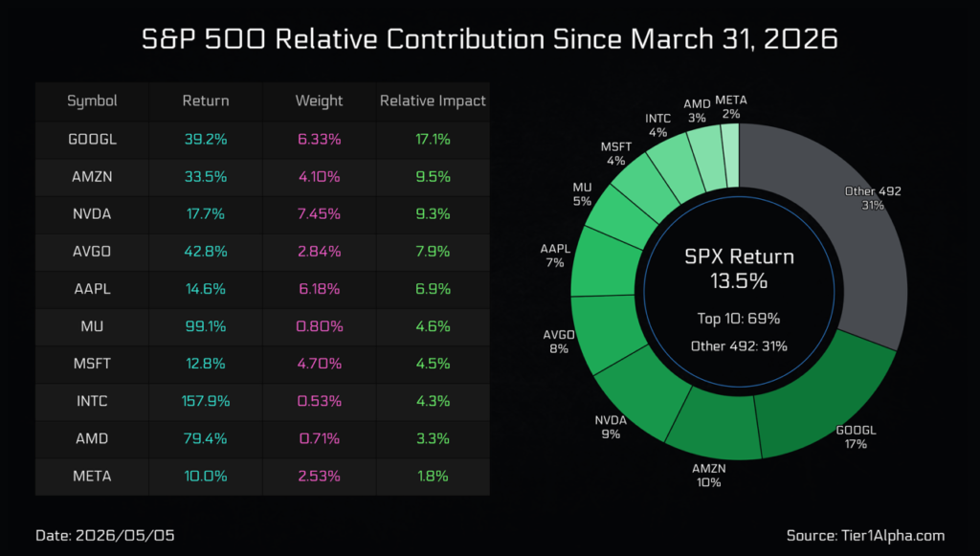Image resolution: width=980 pixels, height=556 pixels.
Task: Click the AMZN 10% donut chart label
Action: click(709, 475)
